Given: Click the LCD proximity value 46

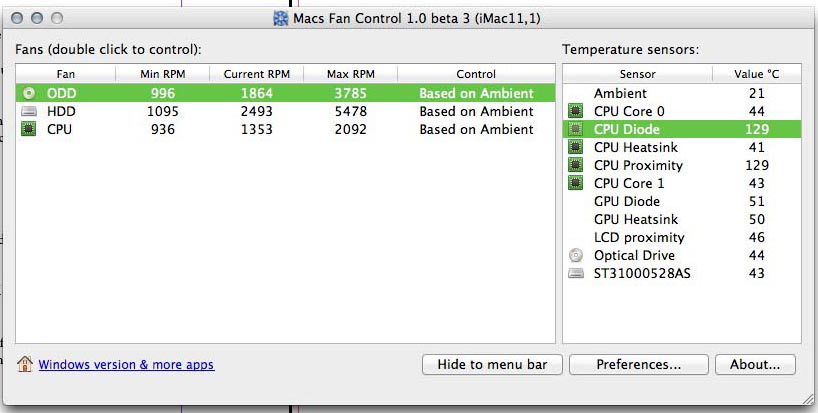Looking at the screenshot, I should [756, 237].
